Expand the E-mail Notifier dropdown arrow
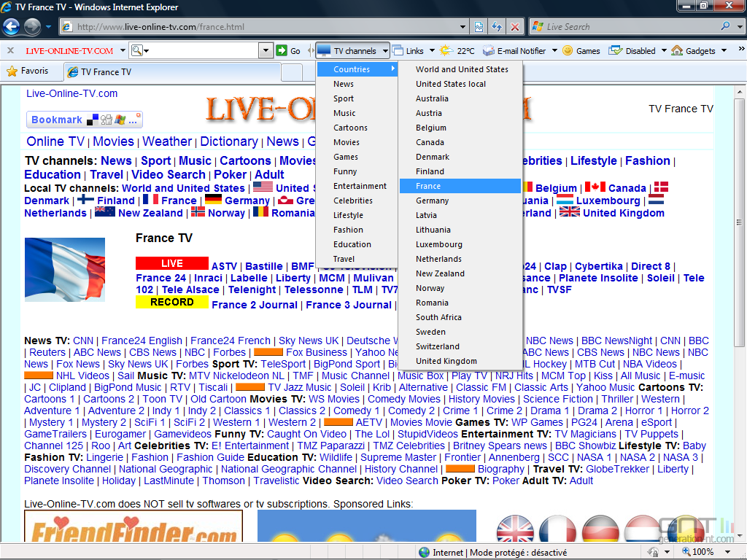 click(x=554, y=50)
